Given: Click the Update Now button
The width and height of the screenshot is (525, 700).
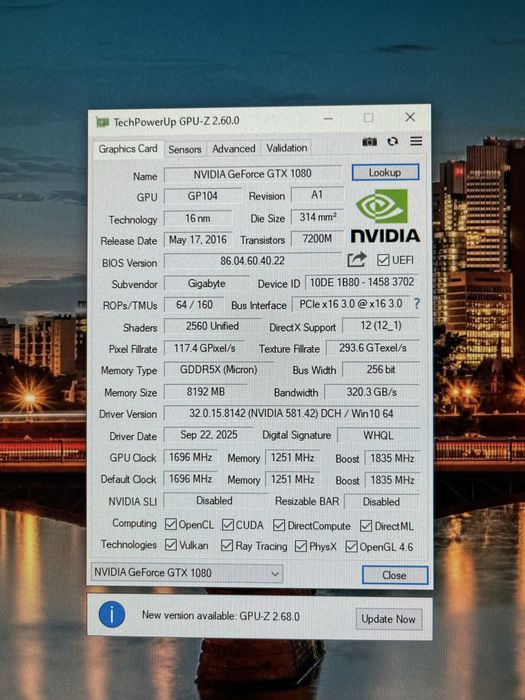Looking at the screenshot, I should pos(388,619).
